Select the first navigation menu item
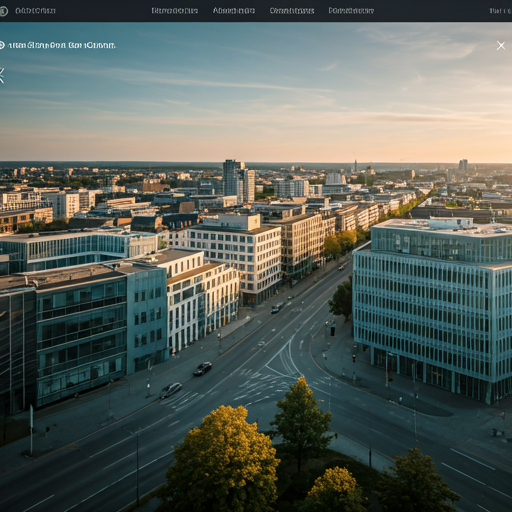 175,11
